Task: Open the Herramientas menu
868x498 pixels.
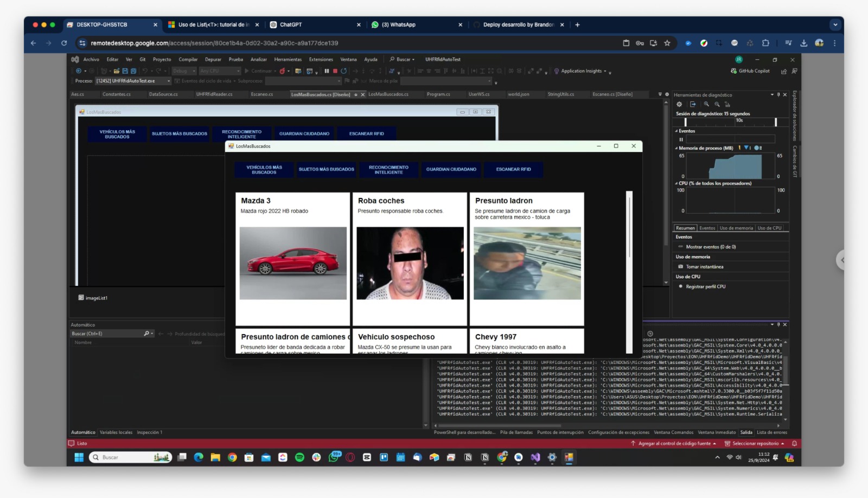Action: click(288, 60)
